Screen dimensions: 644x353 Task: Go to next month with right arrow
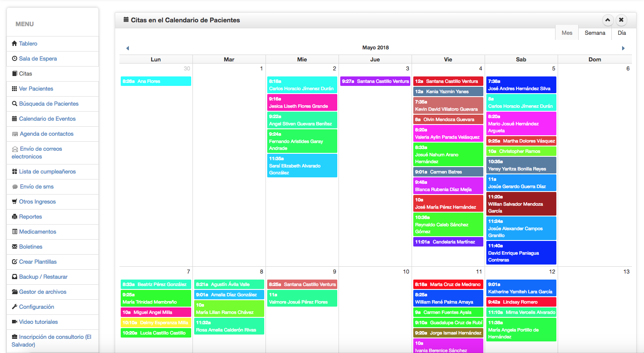pyautogui.click(x=623, y=48)
